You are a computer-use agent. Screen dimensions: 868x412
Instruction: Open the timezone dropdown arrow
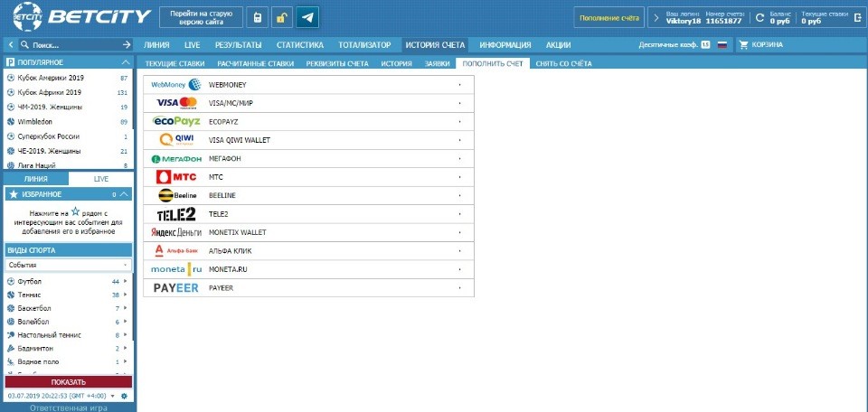pos(113,396)
